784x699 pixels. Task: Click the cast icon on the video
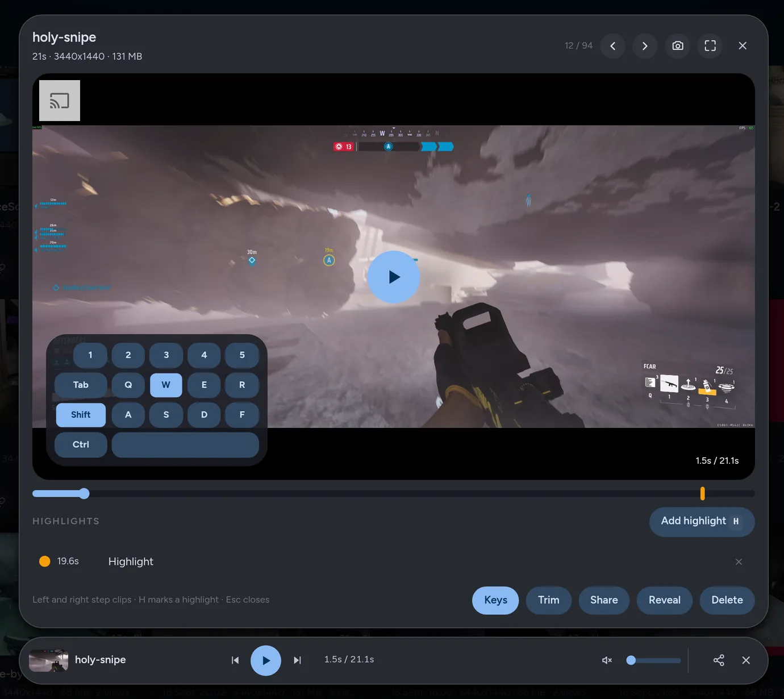click(60, 101)
